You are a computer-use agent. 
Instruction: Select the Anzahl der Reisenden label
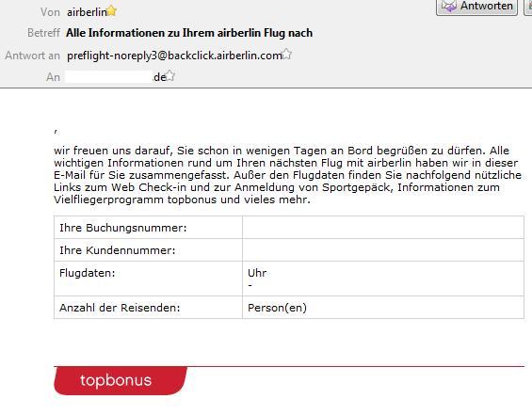(x=120, y=308)
